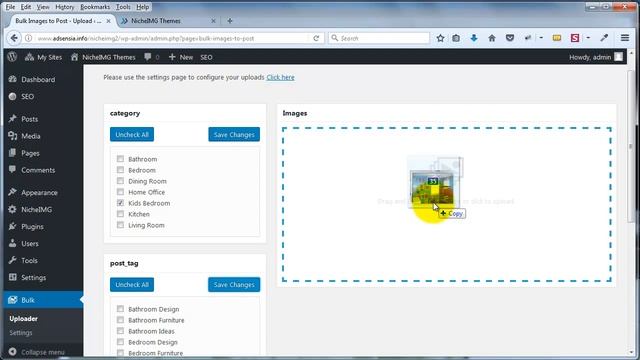Image resolution: width=640 pixels, height=360 pixels.
Task: Go to the Firefox home page icon
Action: (492, 38)
